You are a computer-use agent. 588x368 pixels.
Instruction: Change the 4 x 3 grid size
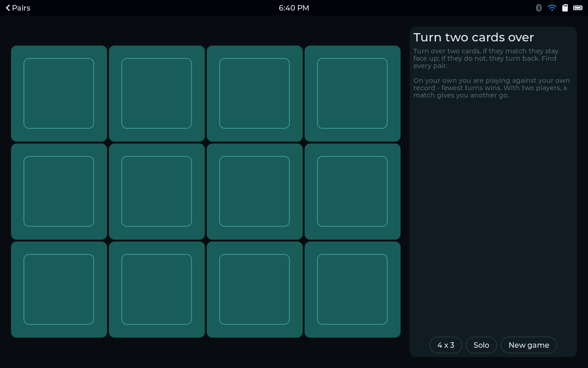tap(446, 345)
